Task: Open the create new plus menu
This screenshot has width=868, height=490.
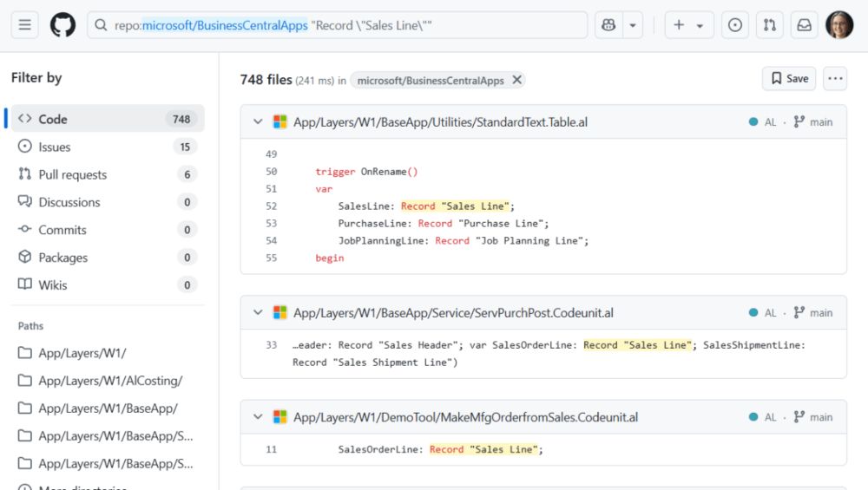Action: 688,25
